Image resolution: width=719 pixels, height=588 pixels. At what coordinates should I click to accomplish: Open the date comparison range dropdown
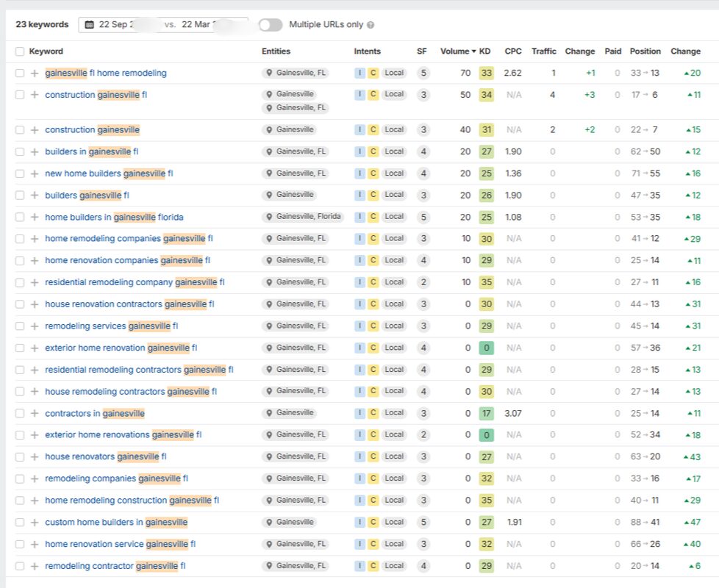point(163,25)
